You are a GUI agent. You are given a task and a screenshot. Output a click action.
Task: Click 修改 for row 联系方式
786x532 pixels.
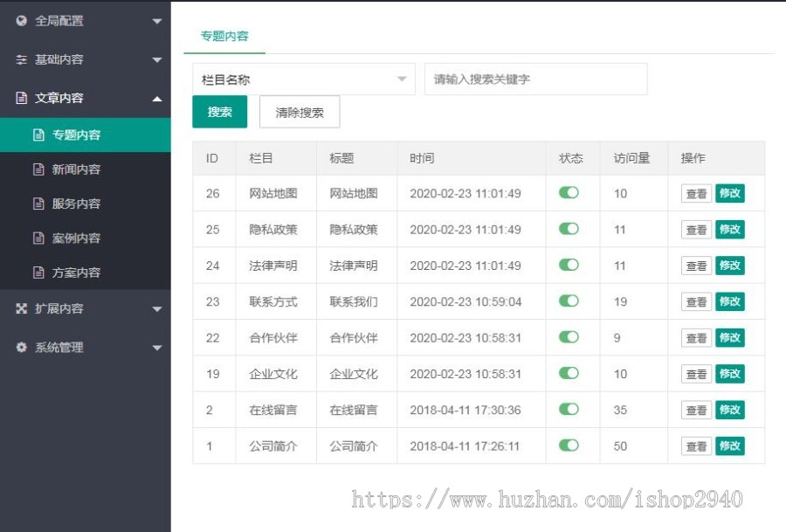730,301
